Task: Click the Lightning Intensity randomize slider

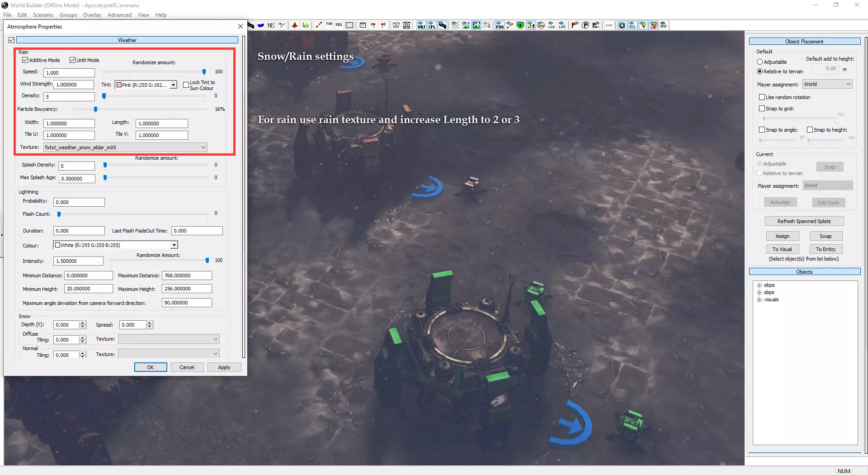Action: click(x=160, y=261)
